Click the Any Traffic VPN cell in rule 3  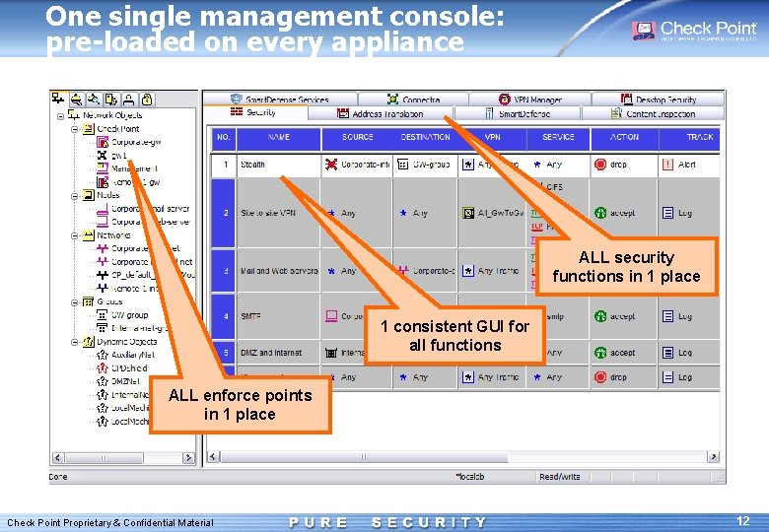click(x=492, y=271)
